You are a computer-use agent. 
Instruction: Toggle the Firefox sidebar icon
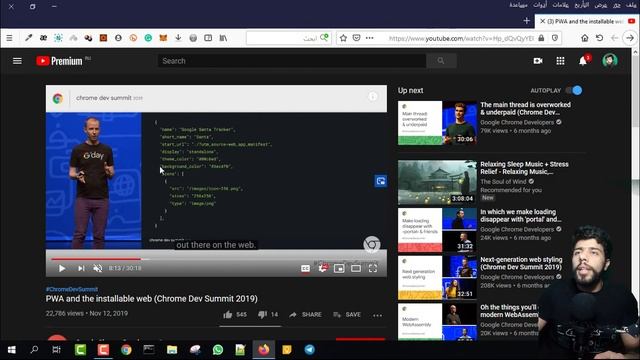208,38
